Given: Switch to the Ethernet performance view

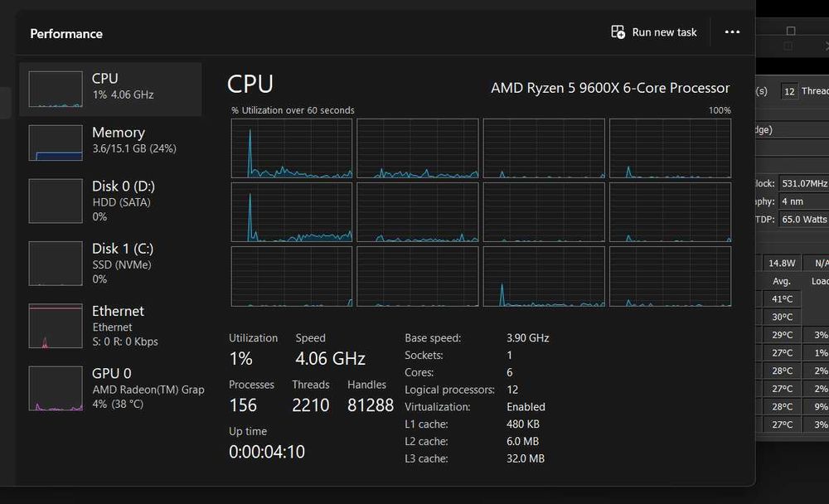Looking at the screenshot, I should pos(118,325).
